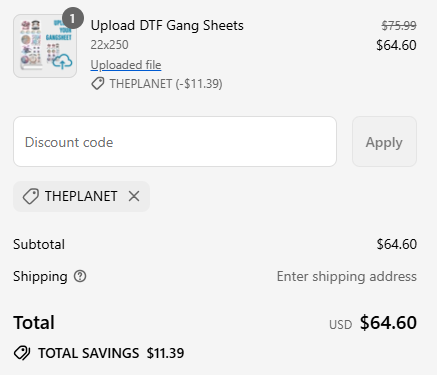Click the struck-through $75.99 original price
Image resolution: width=437 pixels, height=375 pixels.
tap(399, 25)
